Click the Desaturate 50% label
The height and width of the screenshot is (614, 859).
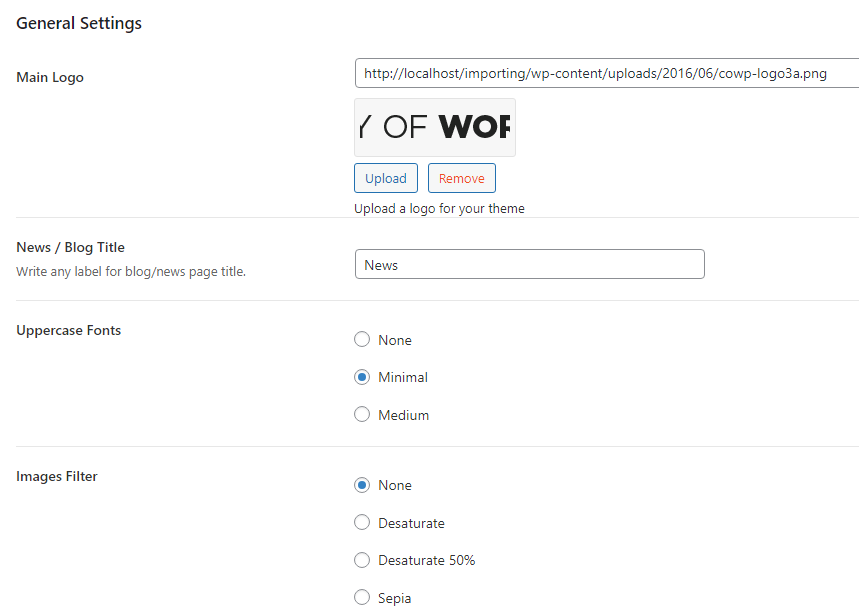(426, 560)
